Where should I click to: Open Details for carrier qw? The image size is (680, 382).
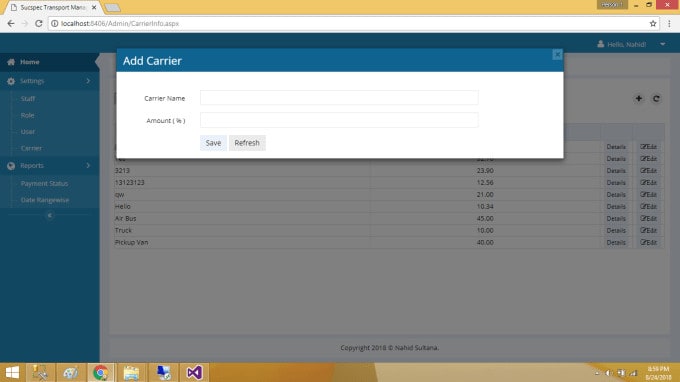(x=616, y=195)
